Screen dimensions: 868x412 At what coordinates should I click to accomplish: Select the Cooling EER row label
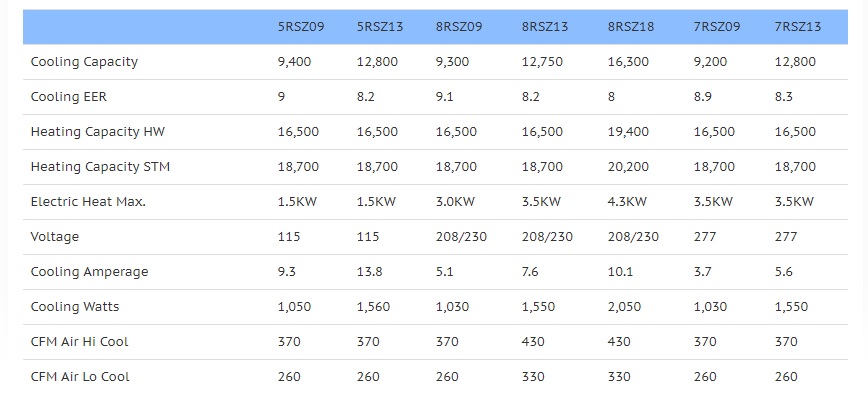point(69,97)
